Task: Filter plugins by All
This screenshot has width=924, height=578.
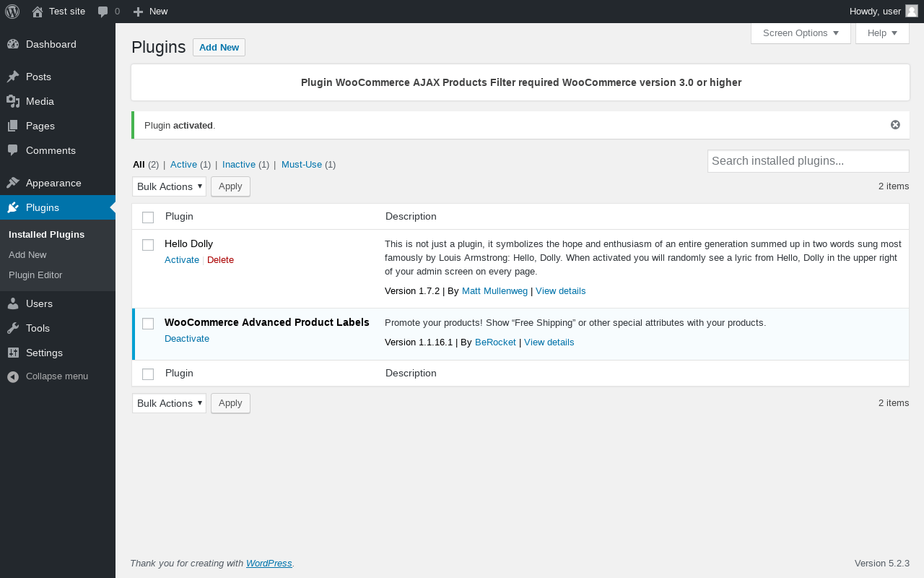Action: click(139, 165)
